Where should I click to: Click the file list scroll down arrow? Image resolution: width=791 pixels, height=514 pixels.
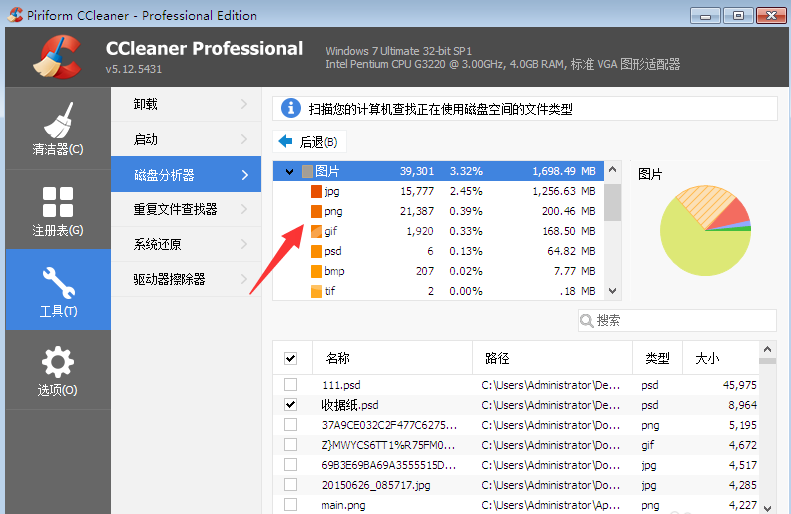click(x=767, y=507)
